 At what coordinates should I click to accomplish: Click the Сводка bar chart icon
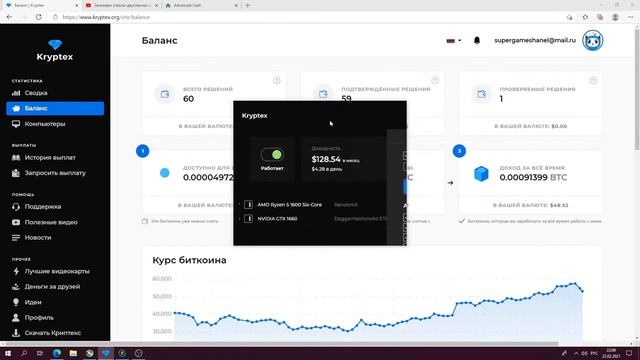[x=16, y=93]
